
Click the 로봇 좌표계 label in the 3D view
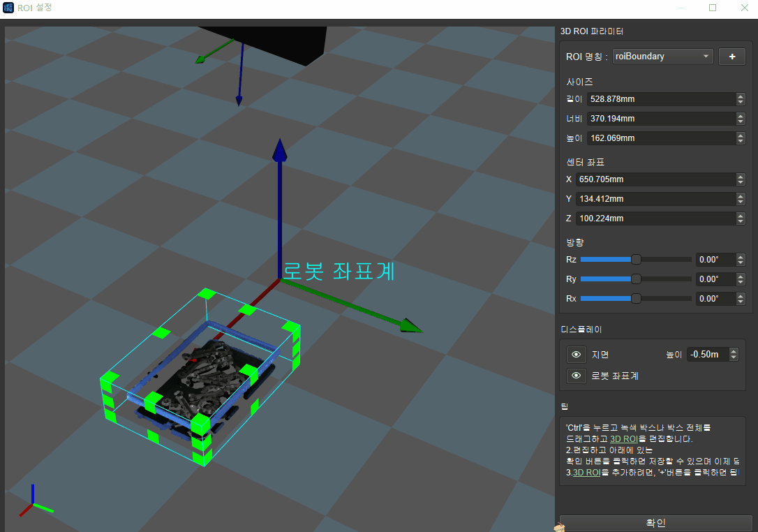[x=339, y=272]
